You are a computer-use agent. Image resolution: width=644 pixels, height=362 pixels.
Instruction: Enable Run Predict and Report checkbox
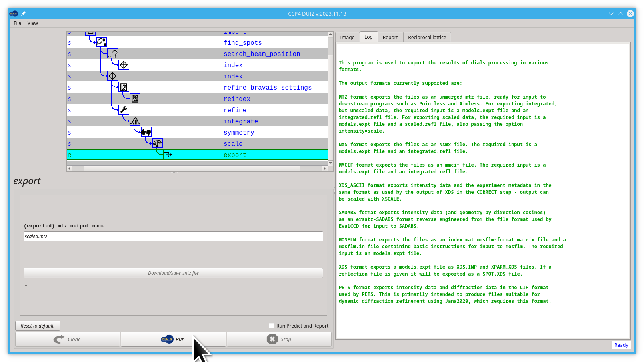(272, 326)
